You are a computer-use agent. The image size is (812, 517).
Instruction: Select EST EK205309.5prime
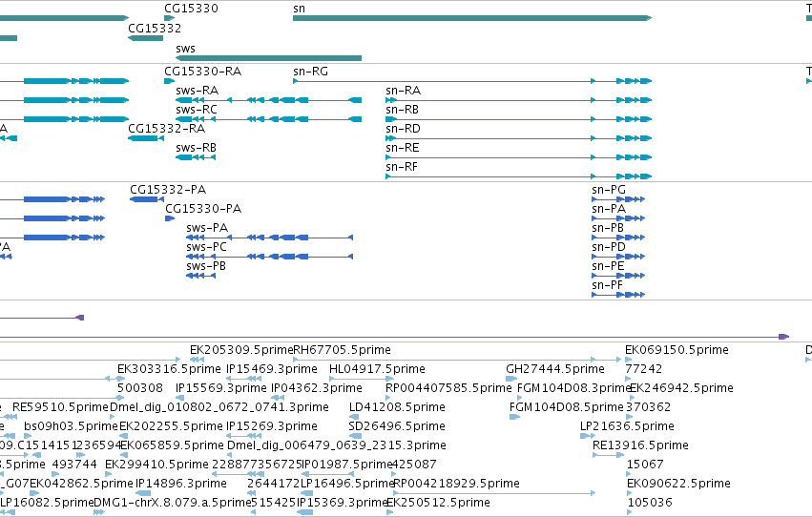197,360
